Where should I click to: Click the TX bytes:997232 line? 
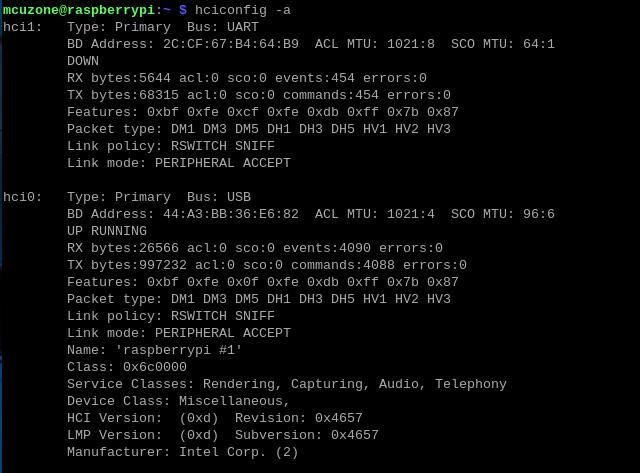coord(267,265)
